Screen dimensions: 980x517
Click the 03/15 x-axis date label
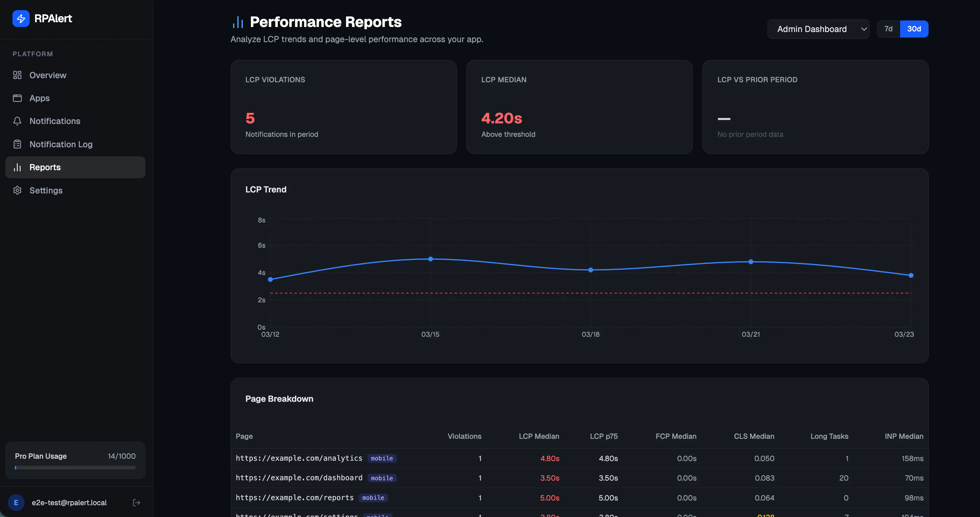(x=430, y=334)
